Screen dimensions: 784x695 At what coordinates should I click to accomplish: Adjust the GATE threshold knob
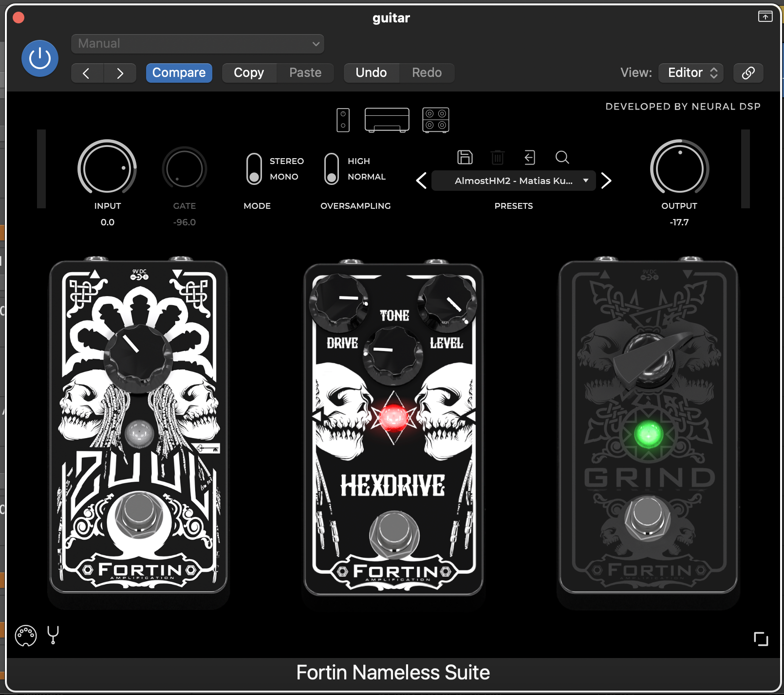[185, 169]
